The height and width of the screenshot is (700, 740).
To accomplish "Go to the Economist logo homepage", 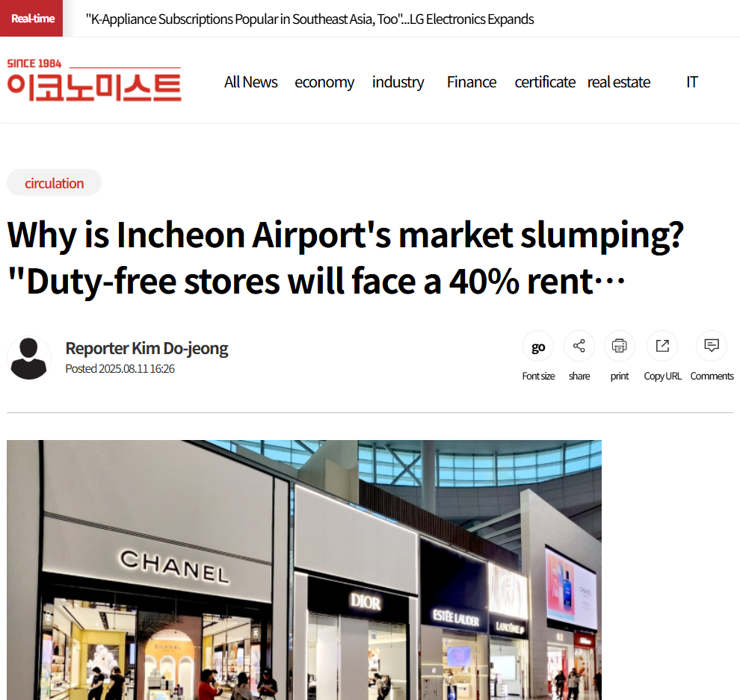I will (x=94, y=80).
